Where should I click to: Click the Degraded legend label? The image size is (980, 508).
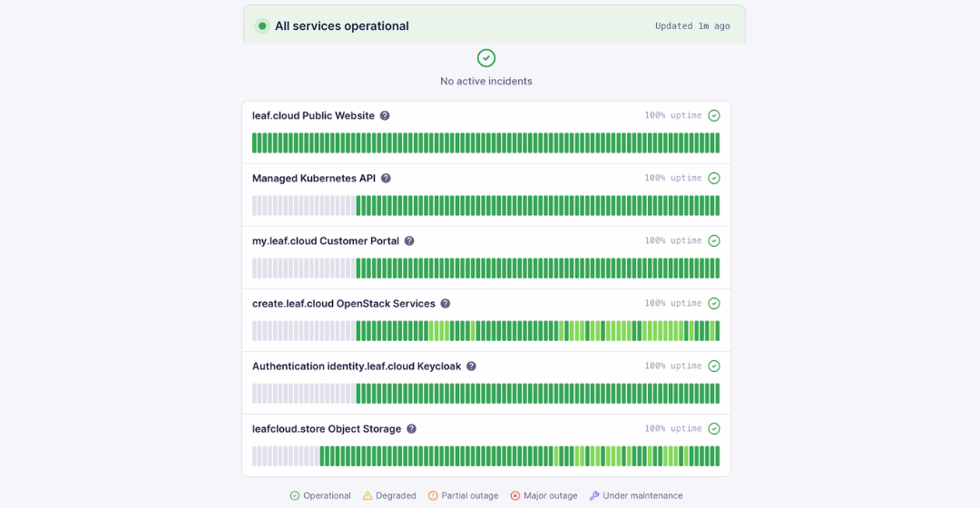397,495
